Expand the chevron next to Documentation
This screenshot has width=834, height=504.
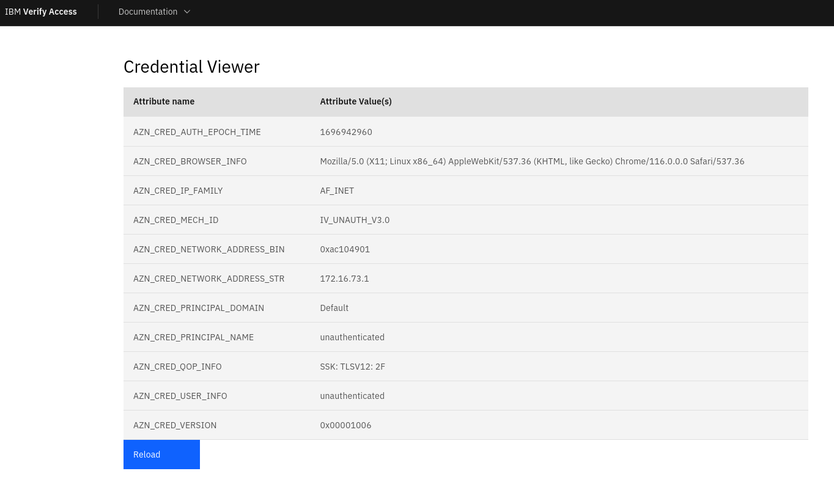(187, 12)
